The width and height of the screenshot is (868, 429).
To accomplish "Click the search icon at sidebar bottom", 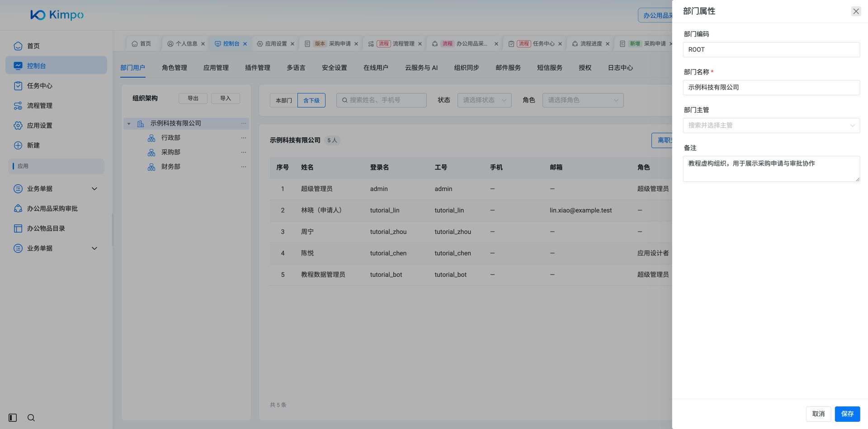I will pyautogui.click(x=31, y=418).
